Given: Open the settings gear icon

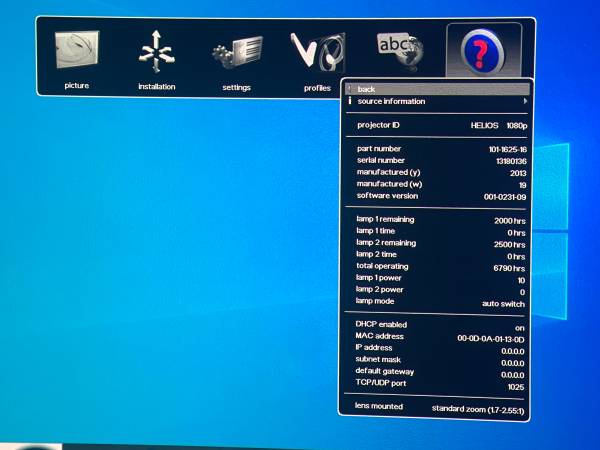Looking at the screenshot, I should tap(236, 52).
